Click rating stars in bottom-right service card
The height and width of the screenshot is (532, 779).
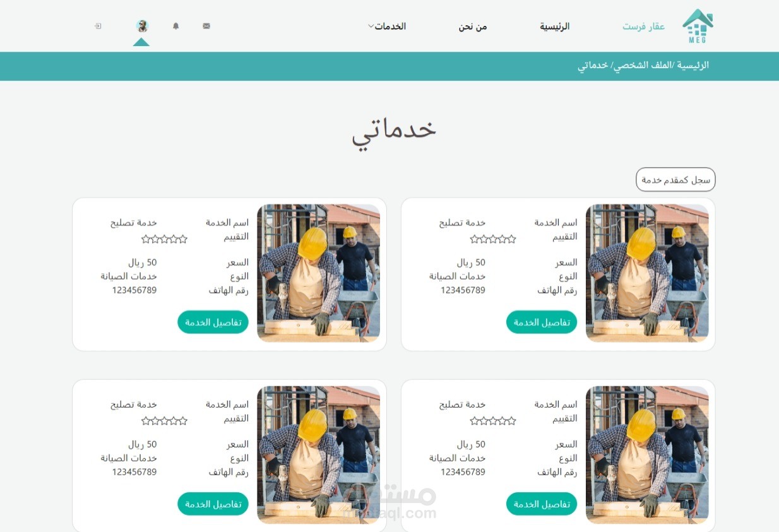493,421
